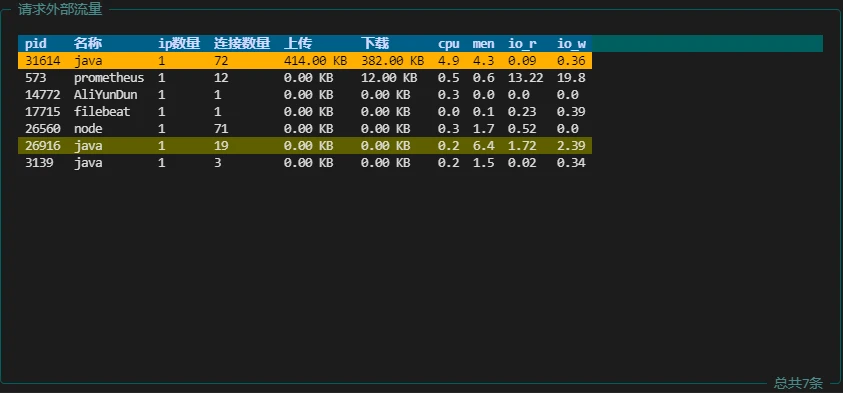The width and height of the screenshot is (843, 393).
Task: Select pid 17715 cell
Action: tap(42, 112)
